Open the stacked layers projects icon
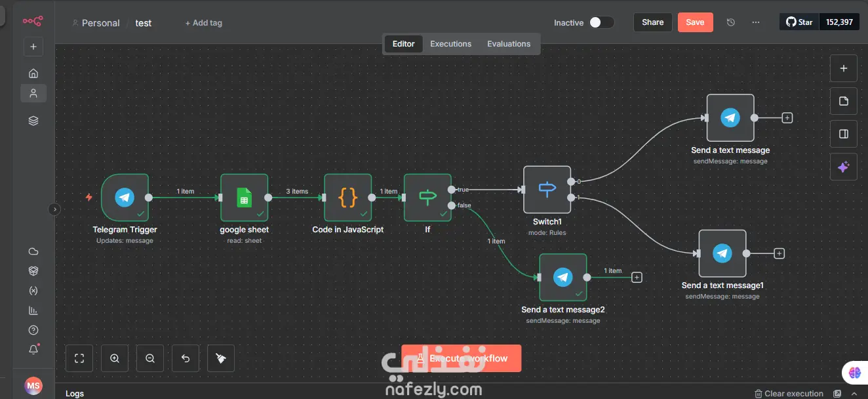868x399 pixels. (33, 121)
